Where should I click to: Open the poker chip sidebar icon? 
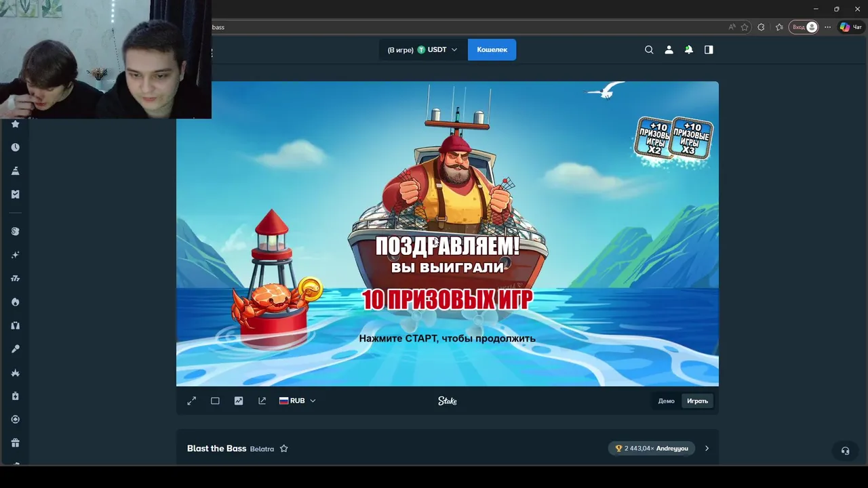[15, 420]
